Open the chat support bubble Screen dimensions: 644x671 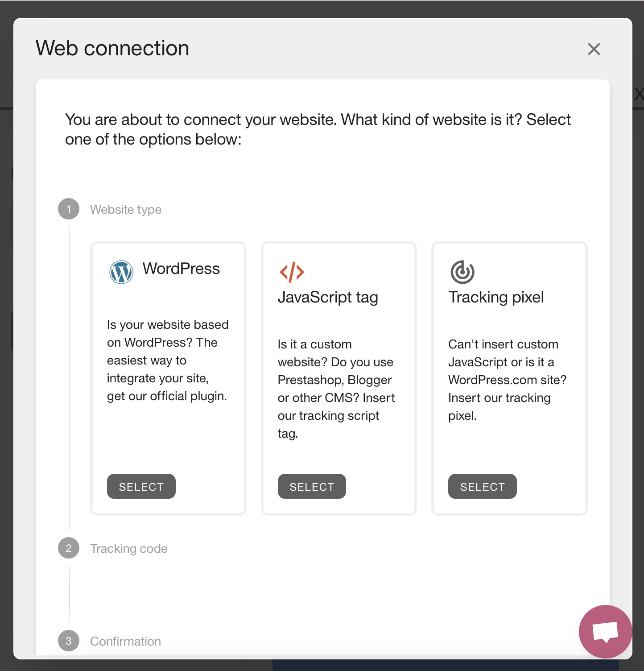point(605,631)
